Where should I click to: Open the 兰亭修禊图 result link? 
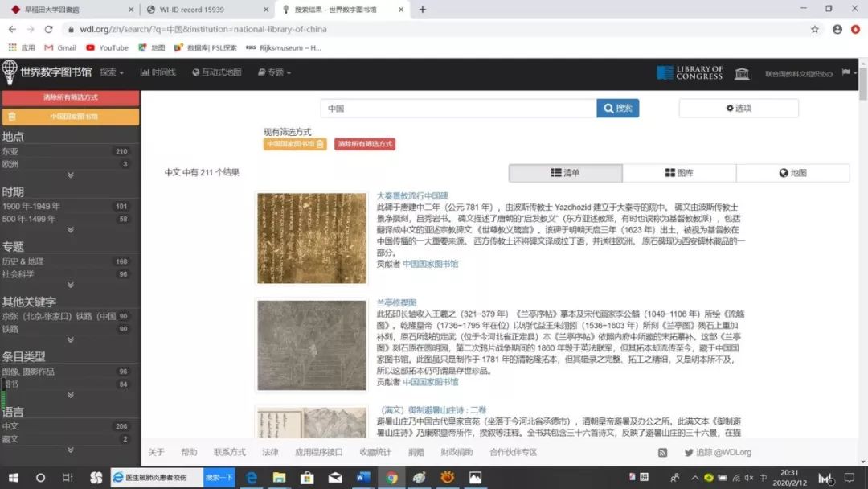pos(397,302)
